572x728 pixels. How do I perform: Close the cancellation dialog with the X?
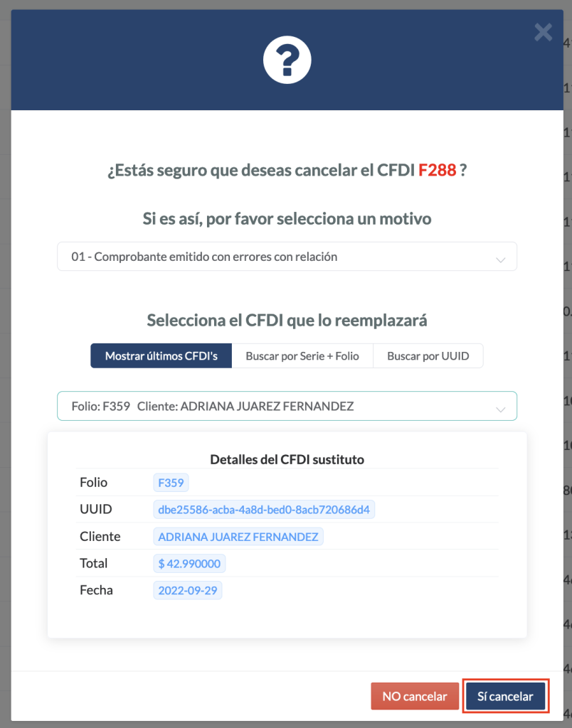[x=543, y=32]
